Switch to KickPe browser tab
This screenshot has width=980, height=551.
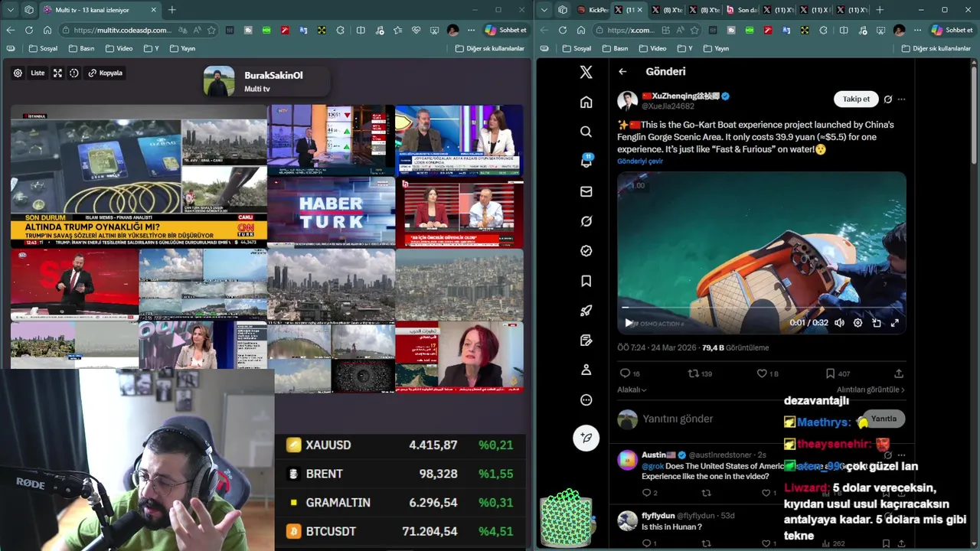pos(593,10)
